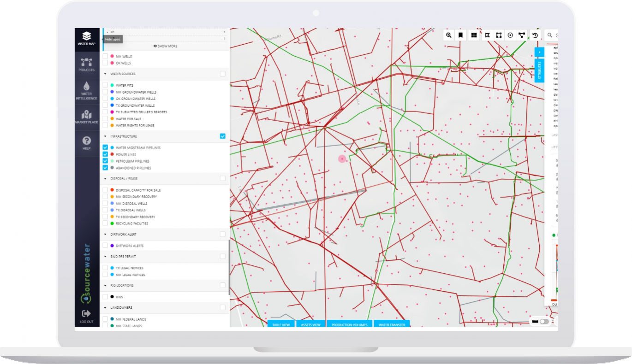Collapse the Landowners section arrow
The width and height of the screenshot is (632, 364).
point(105,307)
